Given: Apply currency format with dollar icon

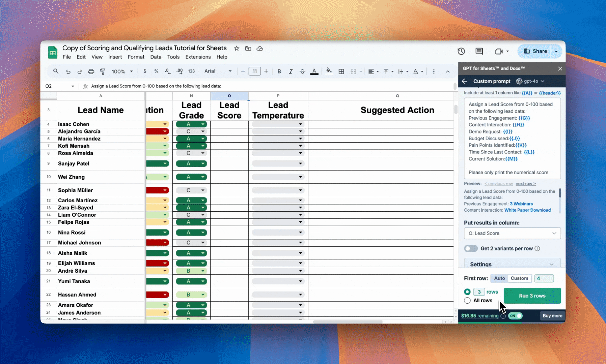Looking at the screenshot, I should point(145,71).
